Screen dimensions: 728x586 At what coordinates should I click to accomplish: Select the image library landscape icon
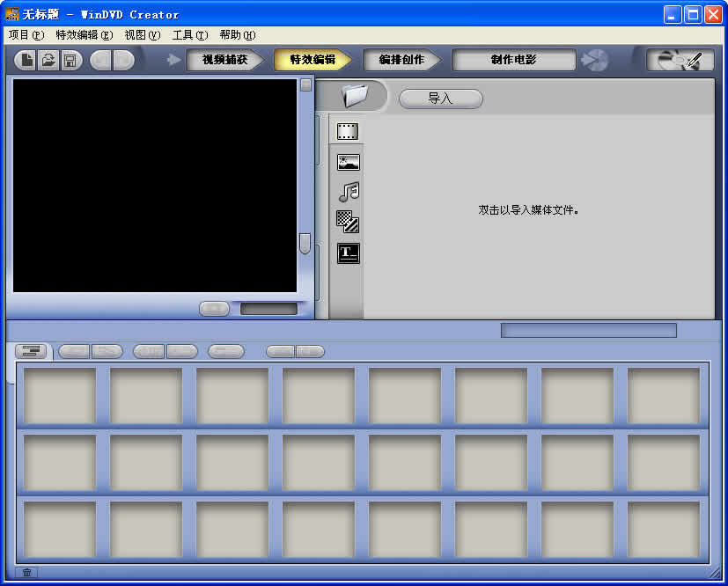(x=349, y=163)
